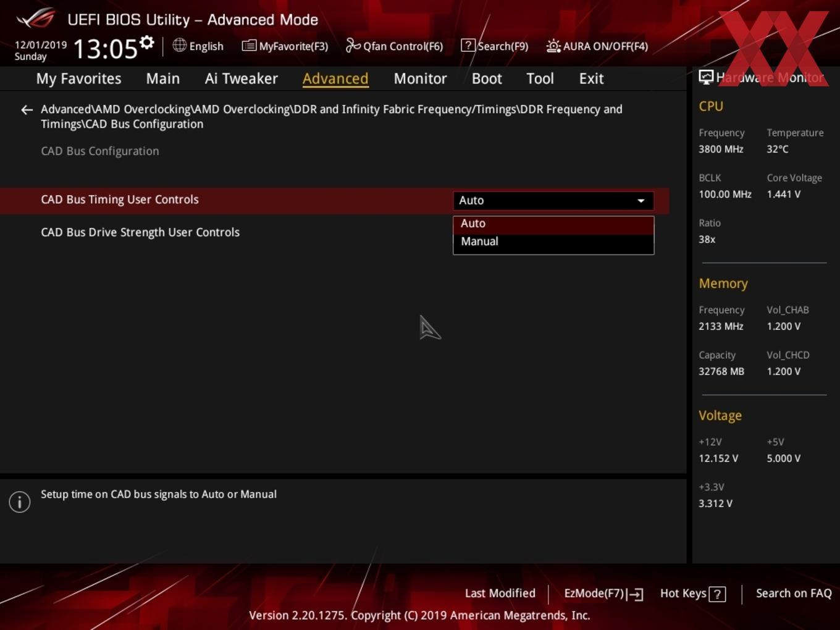This screenshot has height=630, width=840.
Task: Click the dropdown arrow beside Auto
Action: (641, 201)
